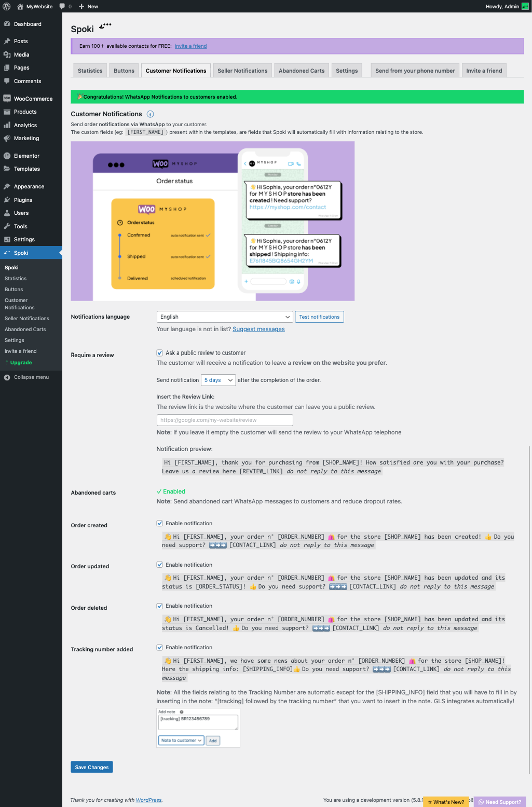Image resolution: width=532 pixels, height=807 pixels.
Task: Open Templates folder icon
Action: (x=7, y=169)
